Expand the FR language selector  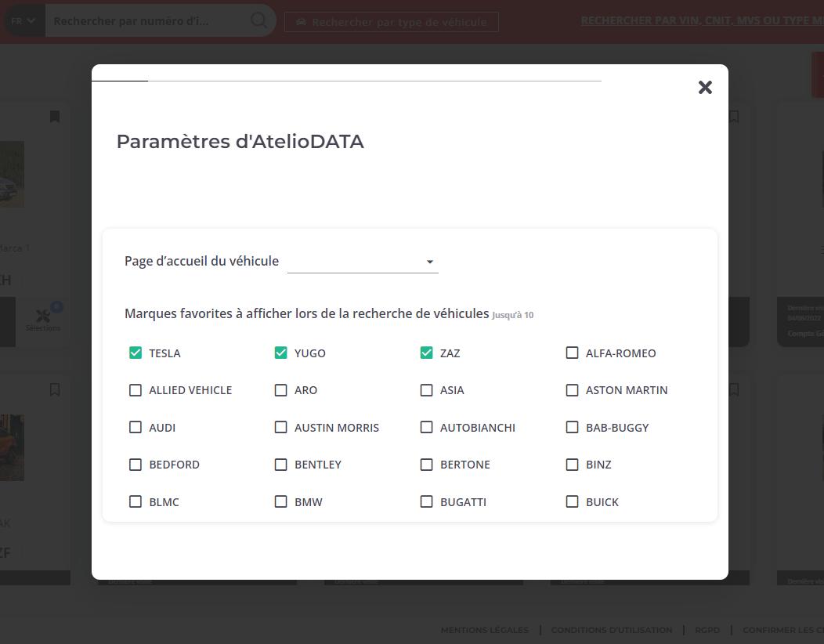23,21
